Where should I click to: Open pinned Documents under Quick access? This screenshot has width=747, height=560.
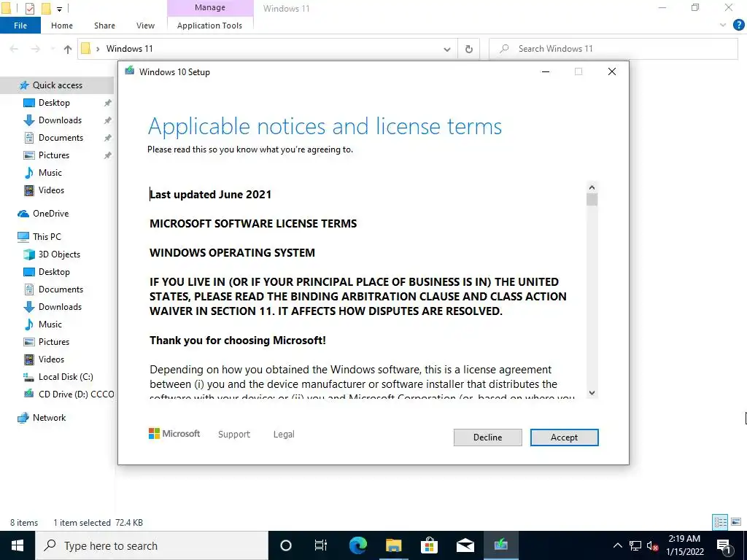tap(61, 138)
